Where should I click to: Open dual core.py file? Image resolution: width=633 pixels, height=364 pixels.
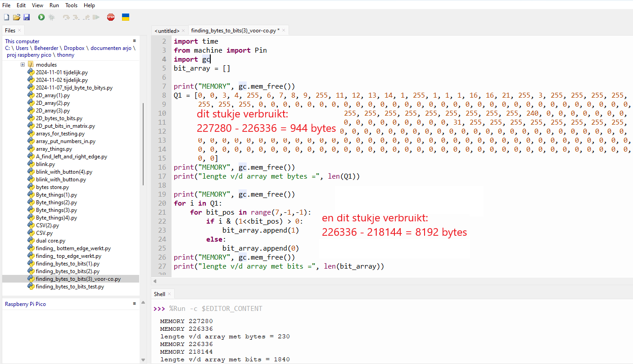point(50,241)
